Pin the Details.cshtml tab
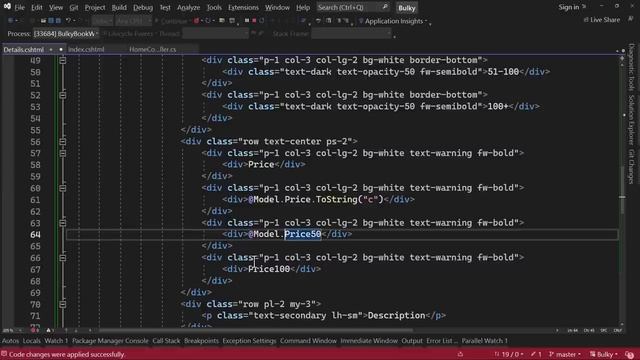This screenshot has width=640, height=360. click(x=51, y=49)
